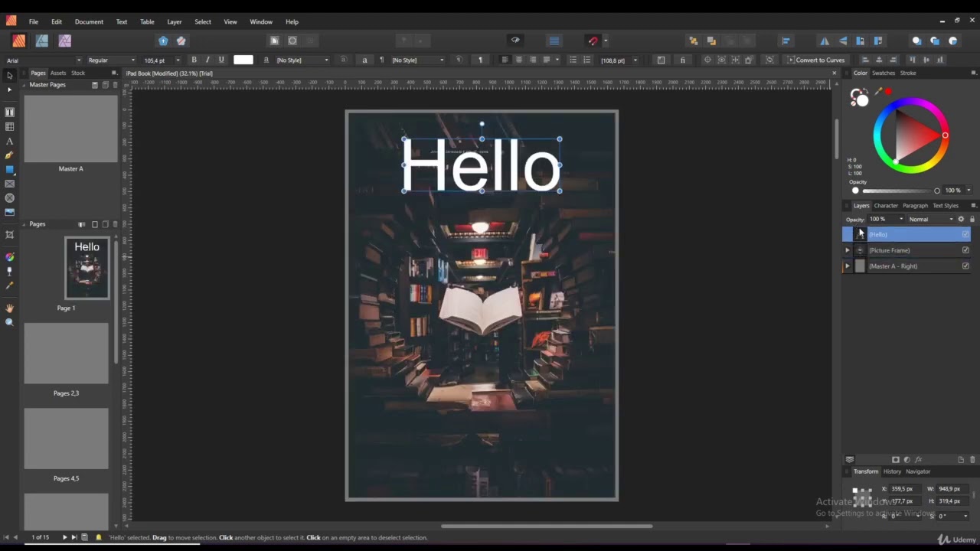Select the Rectangle shape tool
980x551 pixels.
9,169
